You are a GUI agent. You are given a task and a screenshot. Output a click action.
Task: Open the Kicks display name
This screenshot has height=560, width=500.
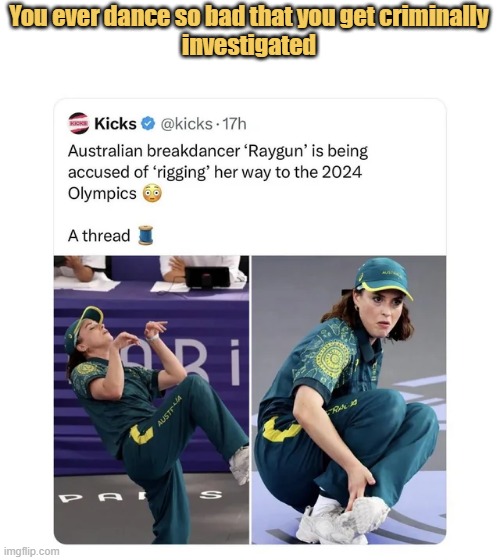point(115,124)
